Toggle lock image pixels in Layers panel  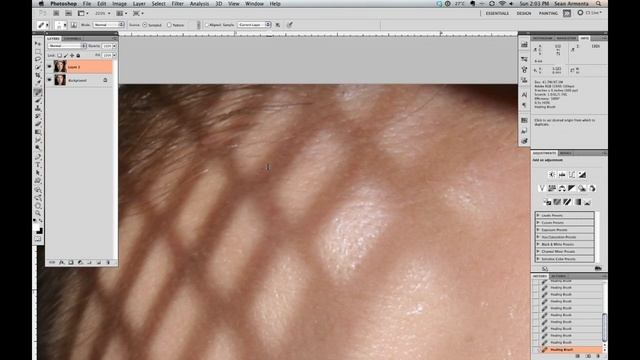click(66, 55)
